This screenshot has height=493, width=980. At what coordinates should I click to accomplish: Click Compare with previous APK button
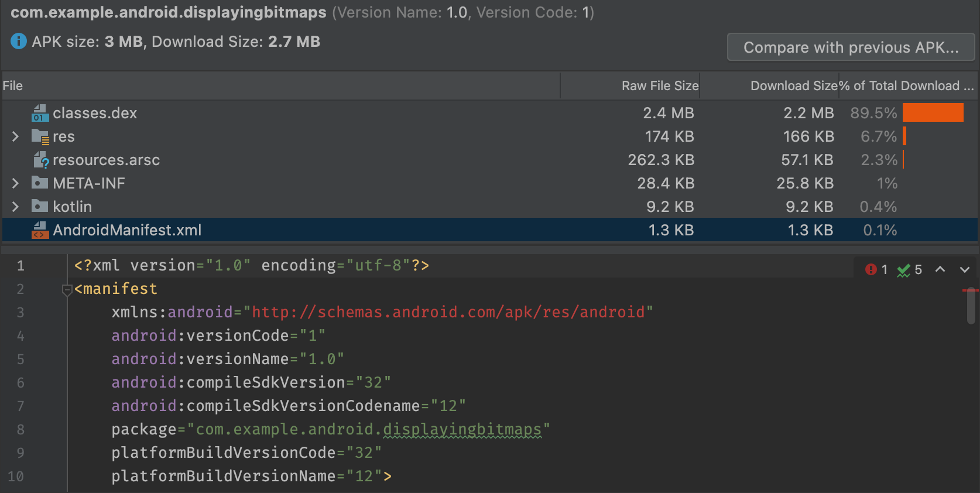851,47
